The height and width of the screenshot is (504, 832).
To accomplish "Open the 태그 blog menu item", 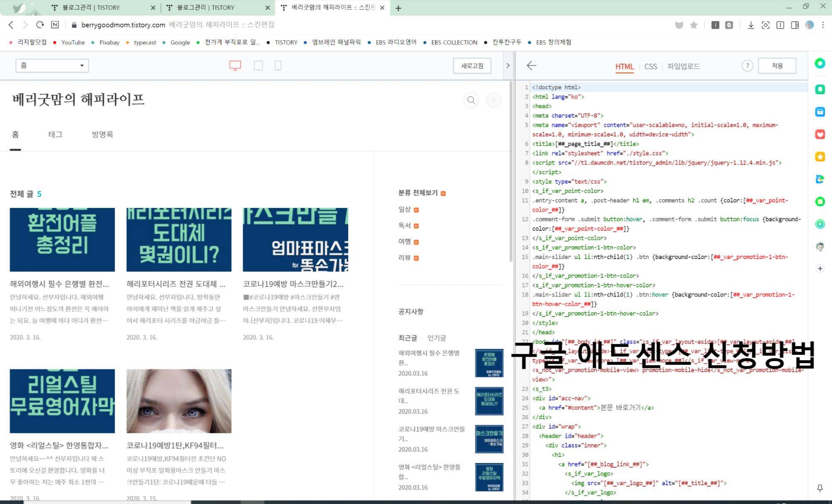I will click(x=55, y=134).
